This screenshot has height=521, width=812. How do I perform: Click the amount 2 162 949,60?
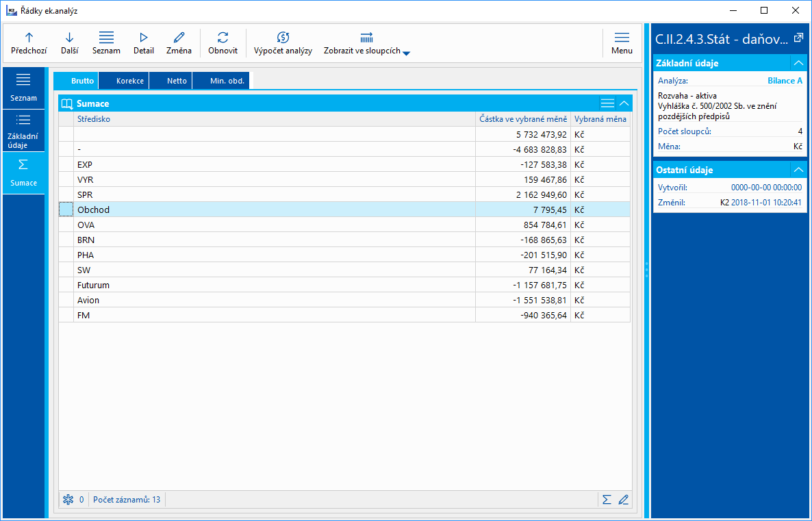pyautogui.click(x=541, y=194)
